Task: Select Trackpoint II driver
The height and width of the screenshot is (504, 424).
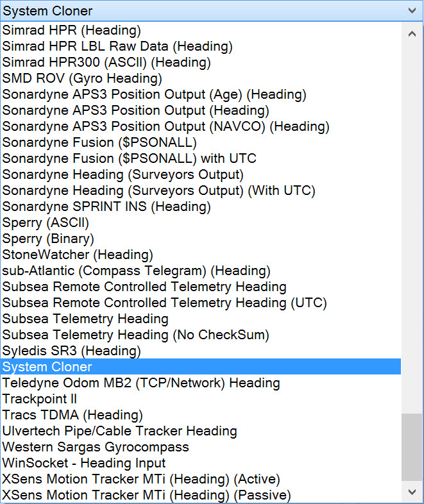Action: pyautogui.click(x=40, y=399)
